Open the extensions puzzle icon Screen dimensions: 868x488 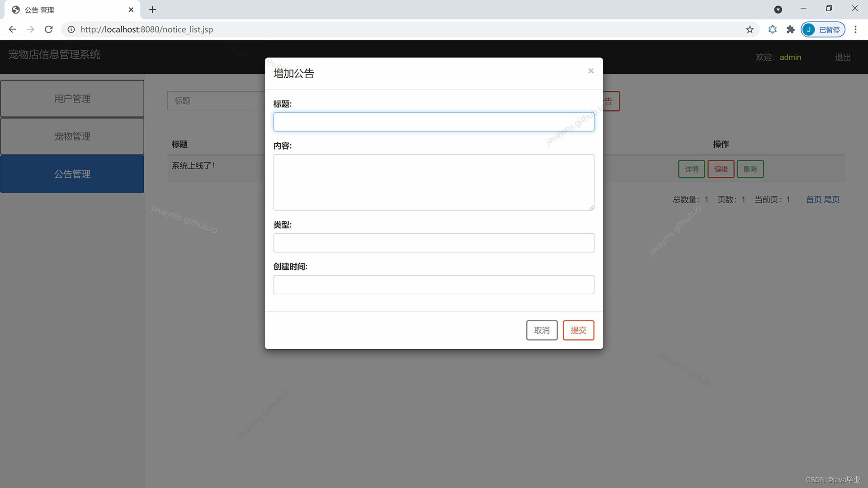pyautogui.click(x=790, y=29)
